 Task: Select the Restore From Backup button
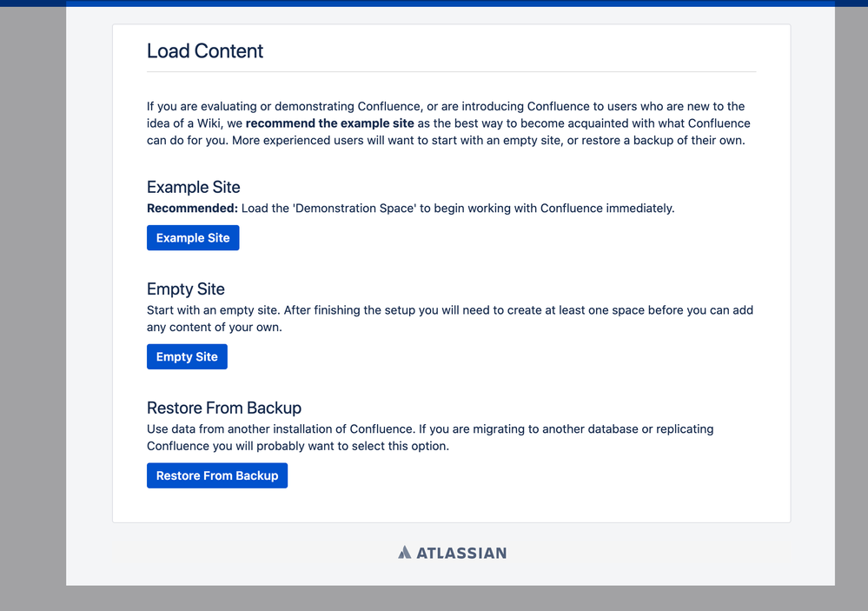point(217,475)
